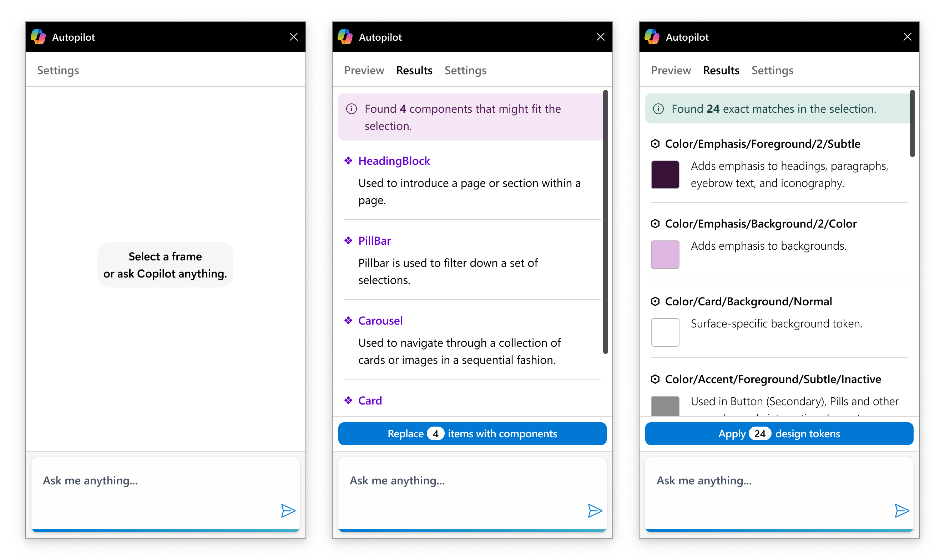Click the Ask me anything field in left panel

point(165,494)
